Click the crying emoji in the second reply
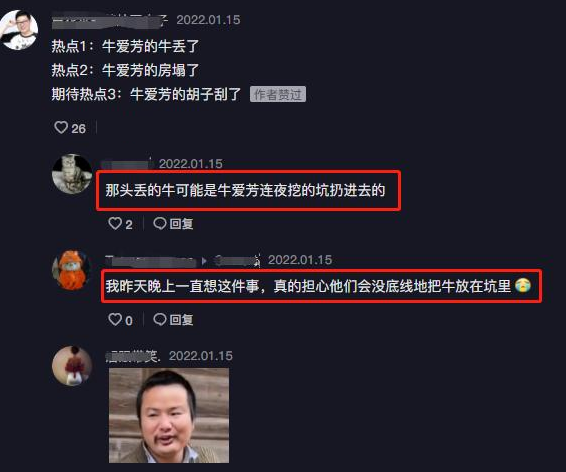 point(522,285)
